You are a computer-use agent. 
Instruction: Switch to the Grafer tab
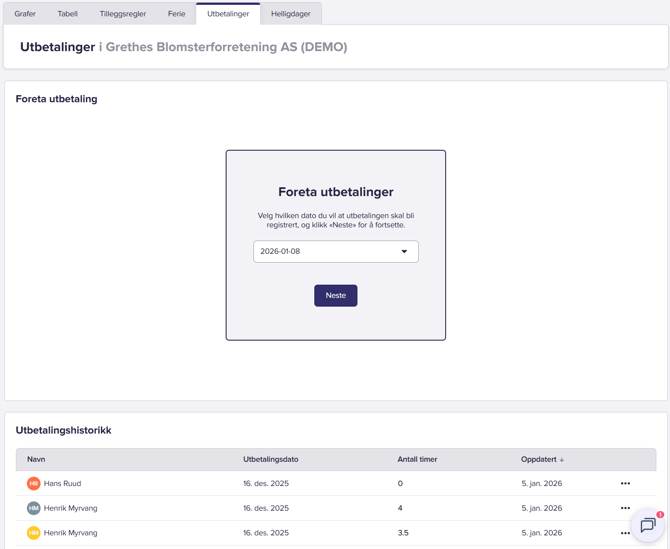(25, 14)
